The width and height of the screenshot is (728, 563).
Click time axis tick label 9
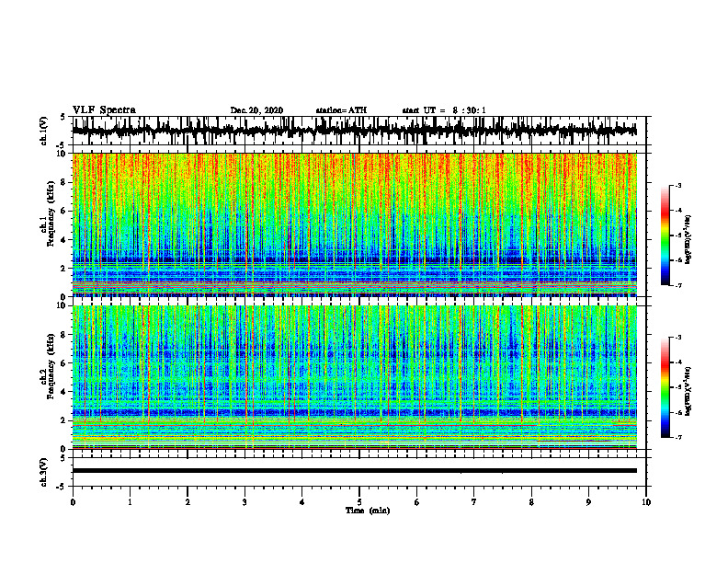[x=588, y=502]
